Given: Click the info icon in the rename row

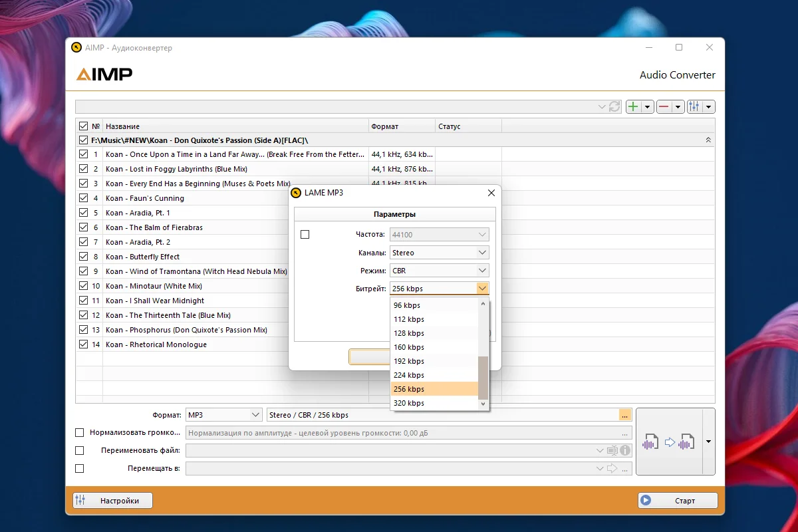Looking at the screenshot, I should point(625,451).
